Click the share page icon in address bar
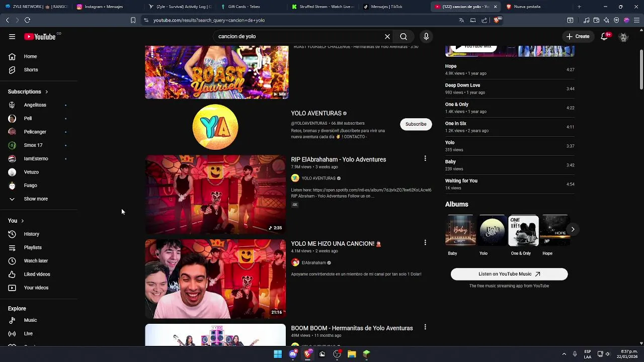 (x=484, y=20)
